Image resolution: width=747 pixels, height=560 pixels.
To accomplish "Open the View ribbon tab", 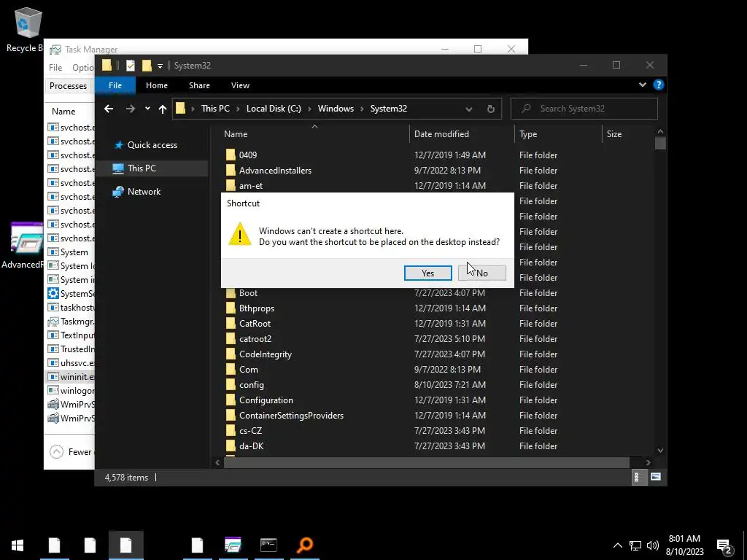I will click(240, 85).
